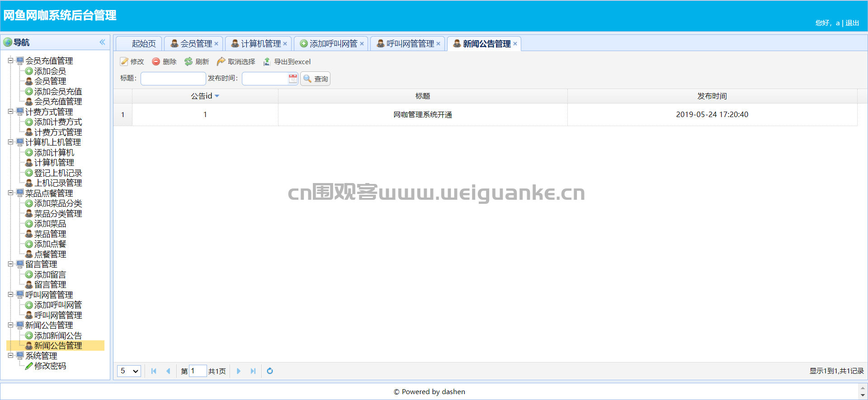868x400 pixels.
Task: Close the 新闻公告管理 tab
Action: pyautogui.click(x=515, y=44)
